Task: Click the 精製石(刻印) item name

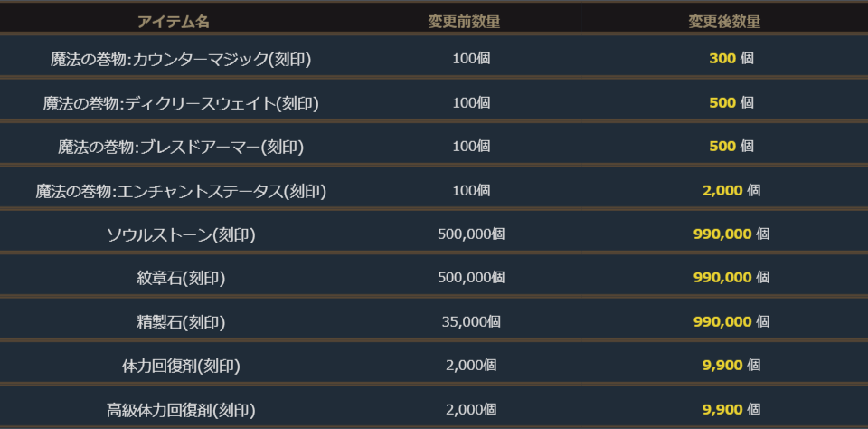Action: 181,321
